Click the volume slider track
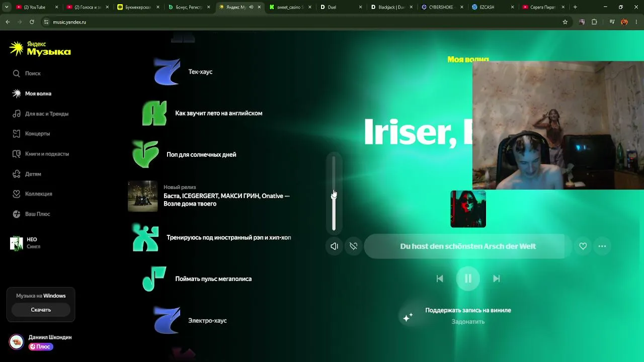Viewport: 644px width, 362px height. (x=334, y=194)
